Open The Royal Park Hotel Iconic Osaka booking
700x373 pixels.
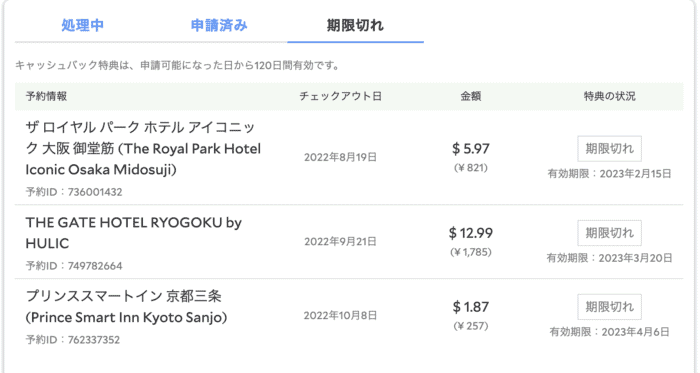tap(143, 149)
